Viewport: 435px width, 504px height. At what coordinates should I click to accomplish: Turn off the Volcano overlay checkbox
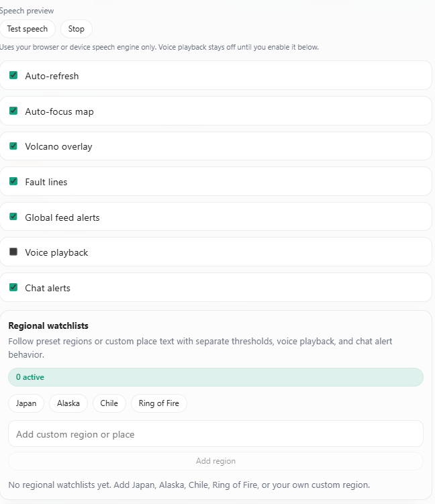[x=13, y=146]
